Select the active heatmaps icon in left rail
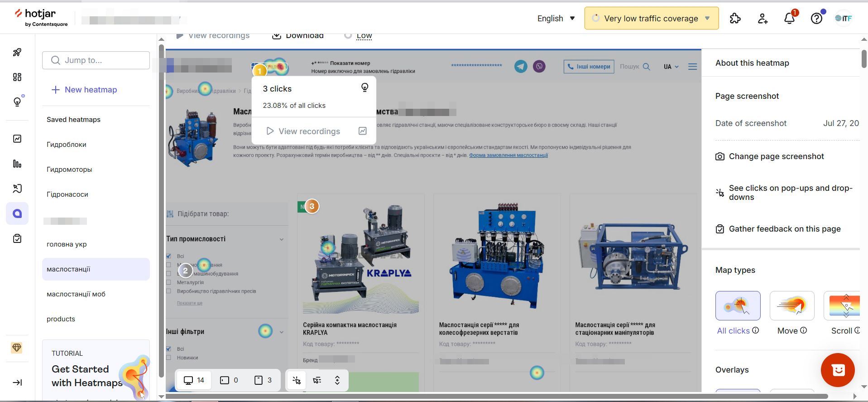This screenshot has height=402, width=868. point(17,213)
